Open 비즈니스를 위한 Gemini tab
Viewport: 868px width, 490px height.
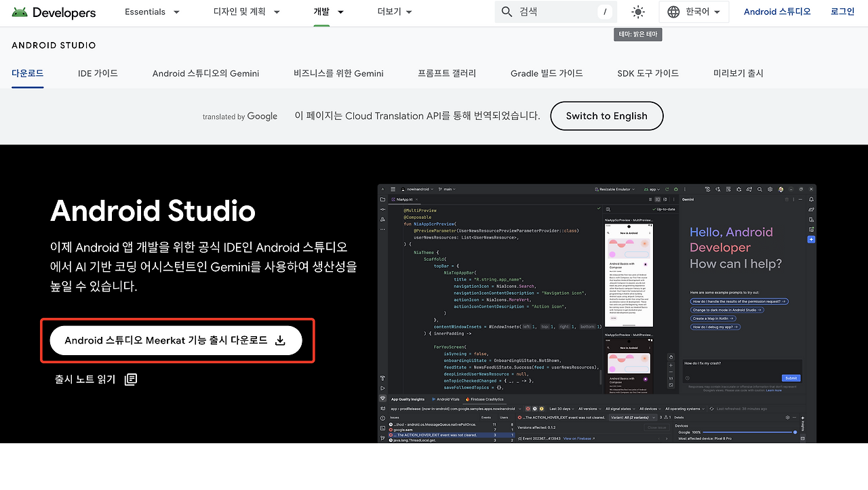338,73
